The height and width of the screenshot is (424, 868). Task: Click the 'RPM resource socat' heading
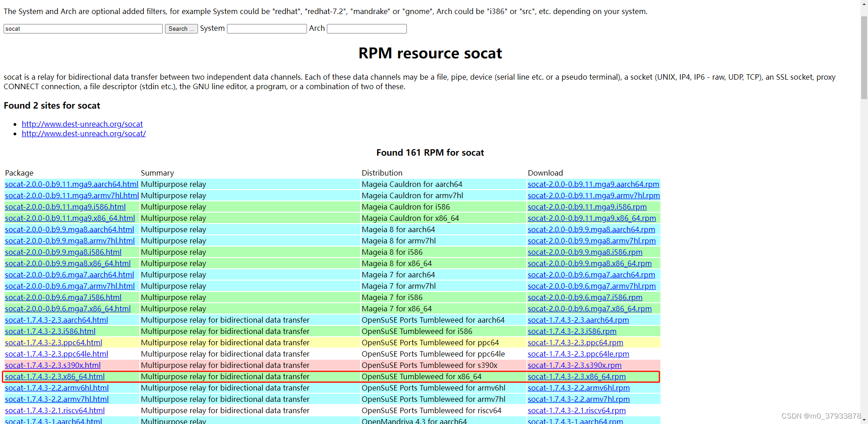pyautogui.click(x=430, y=53)
